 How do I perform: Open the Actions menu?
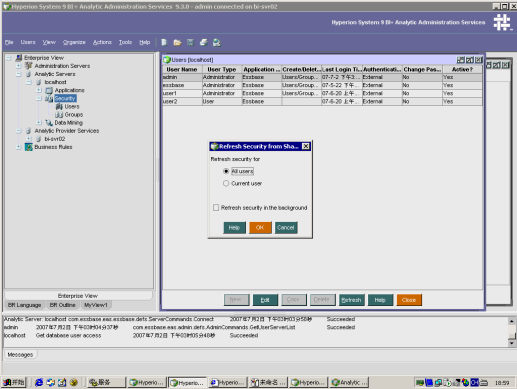click(x=102, y=42)
